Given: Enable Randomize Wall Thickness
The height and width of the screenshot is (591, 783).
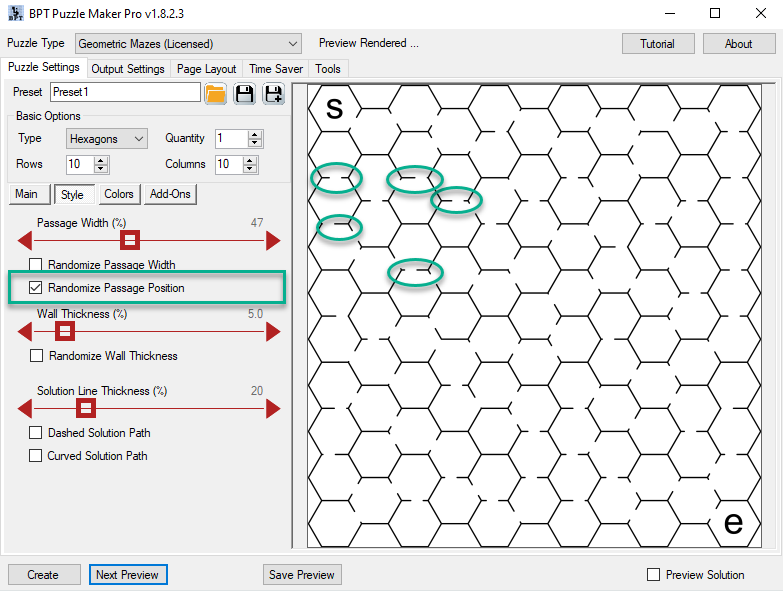Looking at the screenshot, I should click(37, 356).
